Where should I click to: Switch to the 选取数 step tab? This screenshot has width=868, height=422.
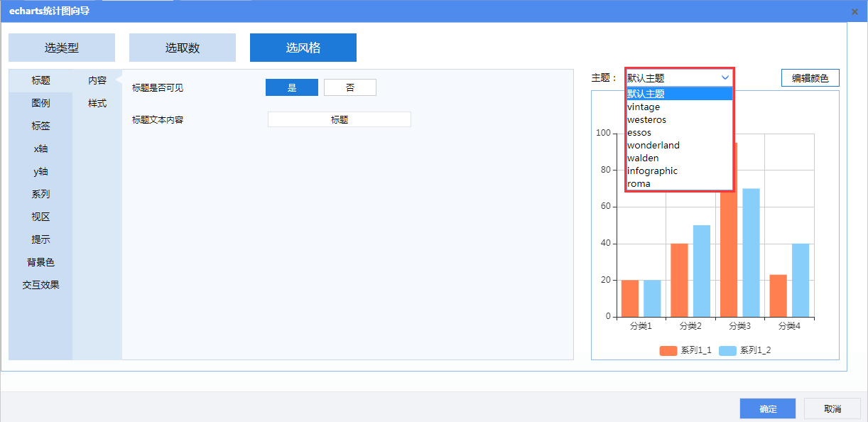point(183,48)
